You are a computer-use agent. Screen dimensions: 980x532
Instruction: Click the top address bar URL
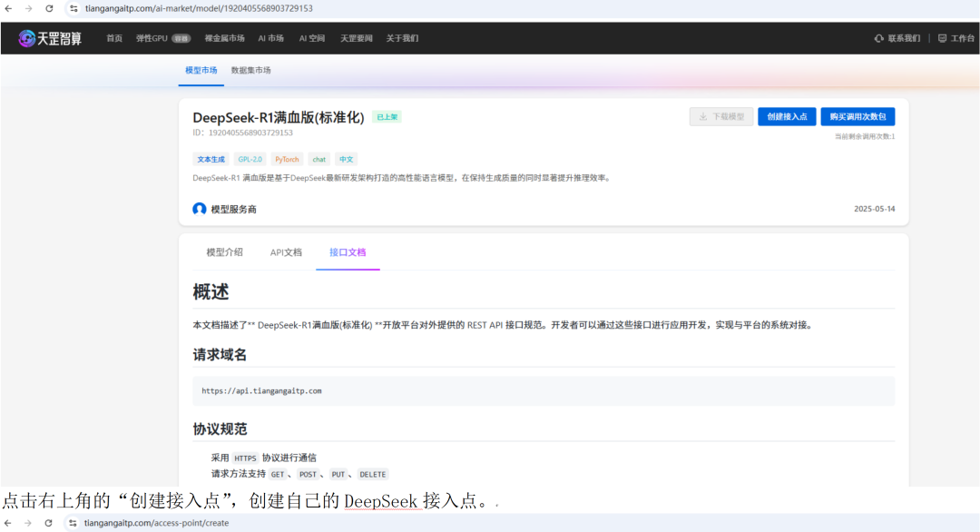[199, 9]
